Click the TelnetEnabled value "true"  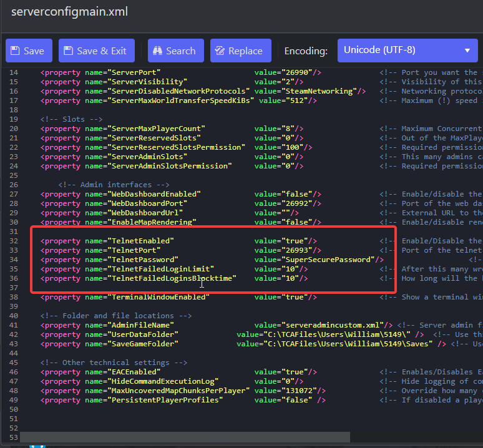pos(295,241)
